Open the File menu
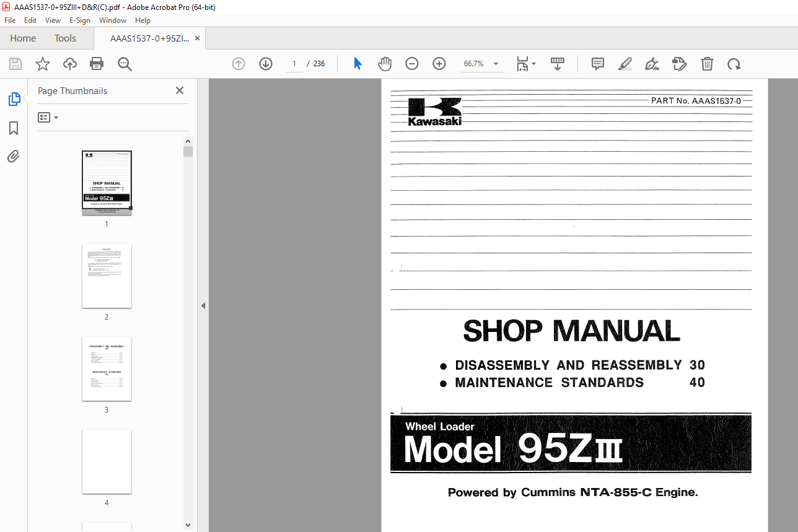The image size is (798, 532). tap(10, 20)
